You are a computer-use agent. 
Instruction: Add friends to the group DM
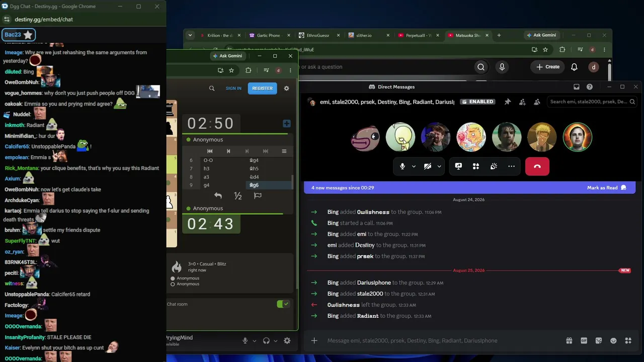(x=522, y=102)
